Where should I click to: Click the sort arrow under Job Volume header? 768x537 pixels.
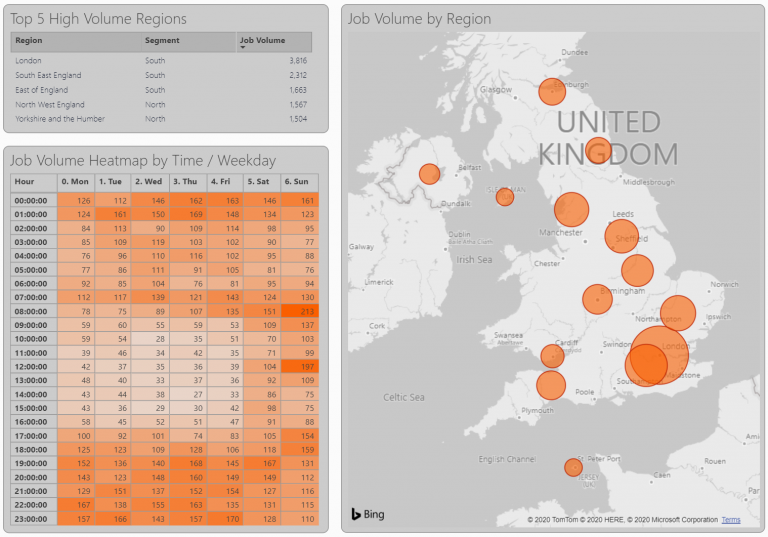pos(241,48)
